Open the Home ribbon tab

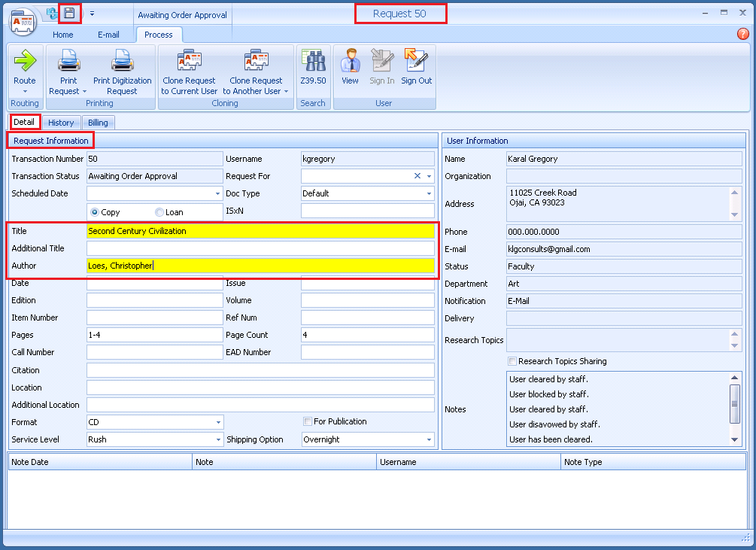pos(63,35)
